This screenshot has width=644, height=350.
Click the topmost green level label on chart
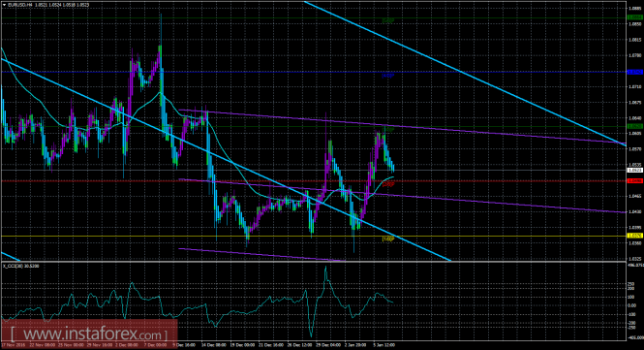[x=387, y=20]
